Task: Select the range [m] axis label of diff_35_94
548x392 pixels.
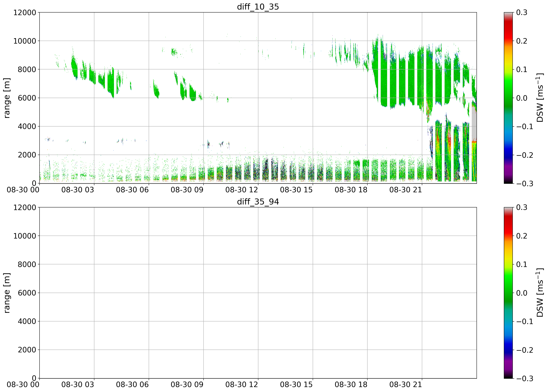Action: [7, 293]
